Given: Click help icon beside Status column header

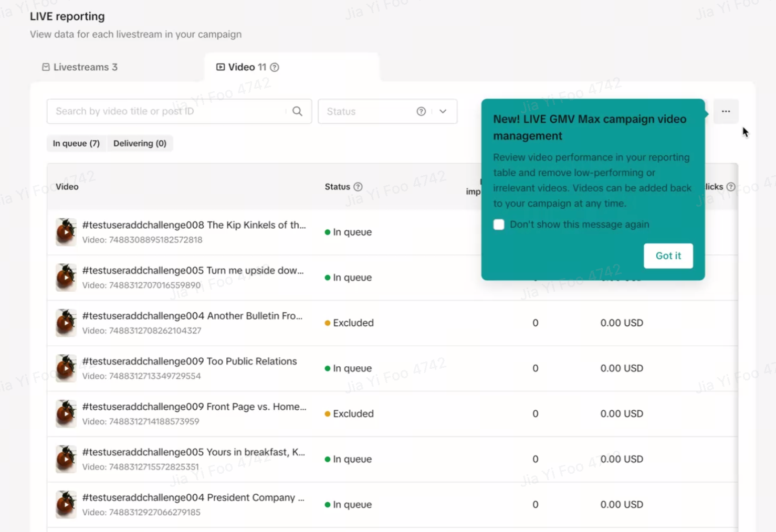Looking at the screenshot, I should point(358,187).
